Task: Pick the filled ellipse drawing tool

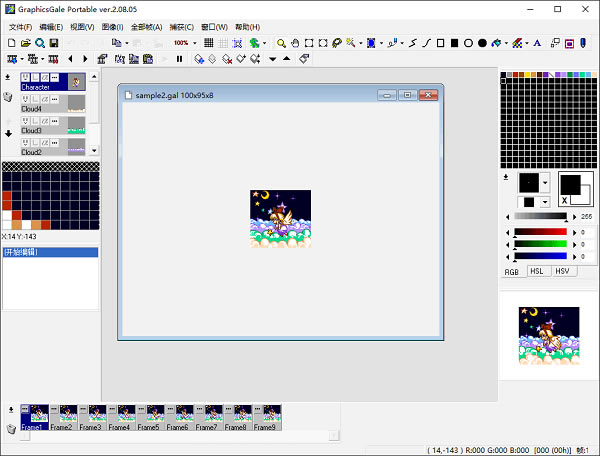Action: (x=482, y=43)
